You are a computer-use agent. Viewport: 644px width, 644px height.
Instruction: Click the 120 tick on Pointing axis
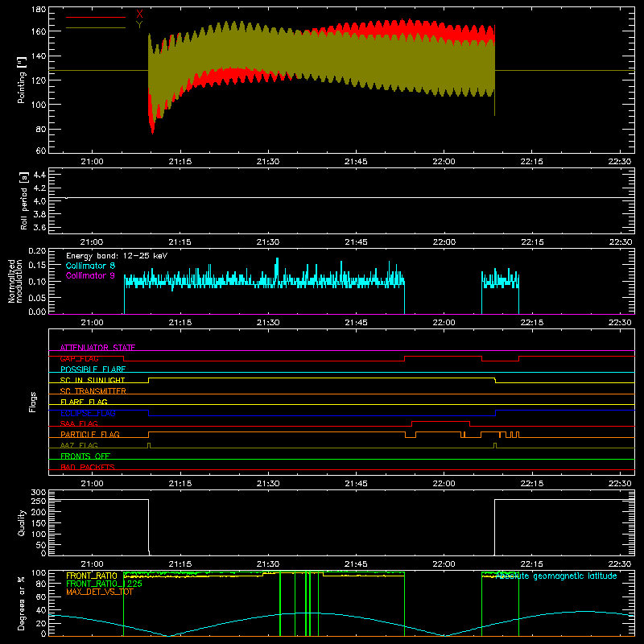pos(39,80)
